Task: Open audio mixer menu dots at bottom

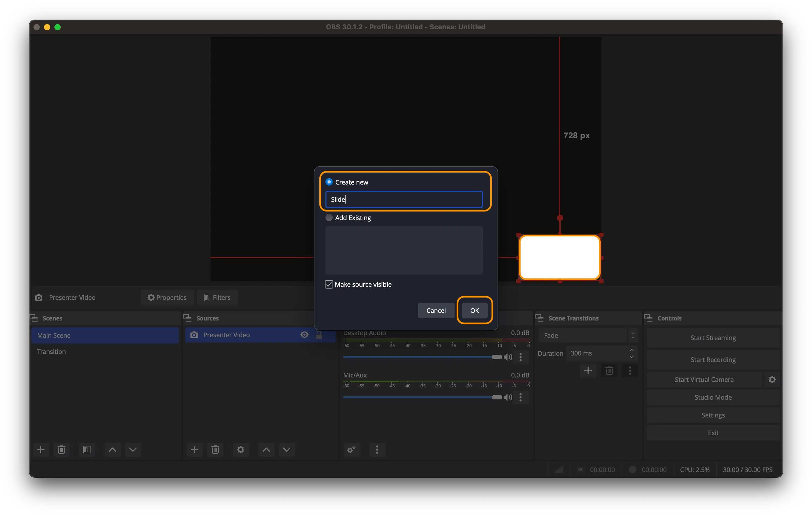Action: 377,450
